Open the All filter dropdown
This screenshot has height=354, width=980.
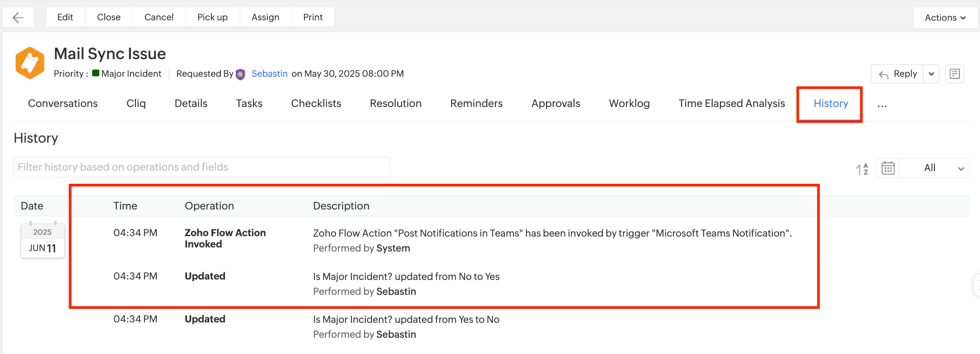tap(943, 168)
